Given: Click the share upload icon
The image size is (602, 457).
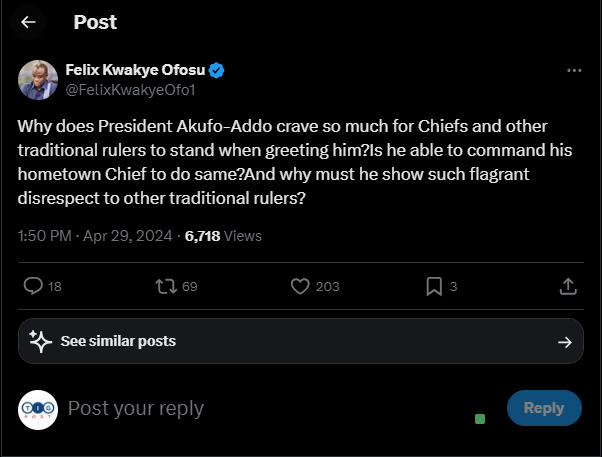Looking at the screenshot, I should pos(567,287).
